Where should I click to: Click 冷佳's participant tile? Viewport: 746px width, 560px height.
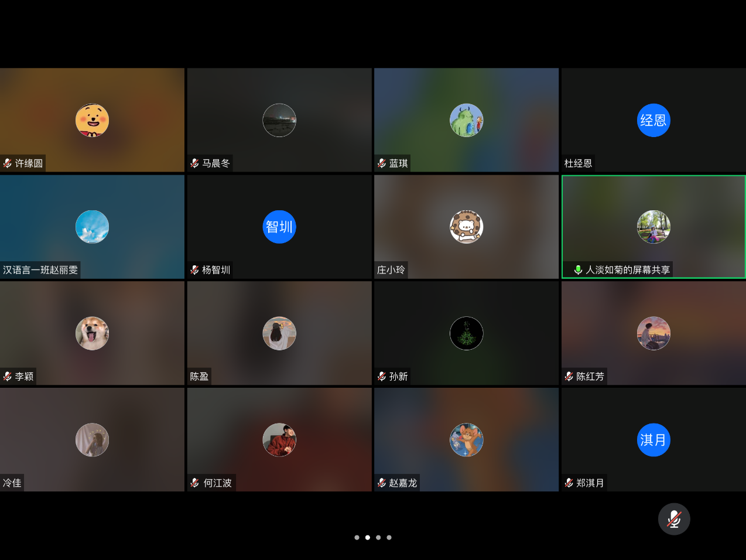coord(92,440)
